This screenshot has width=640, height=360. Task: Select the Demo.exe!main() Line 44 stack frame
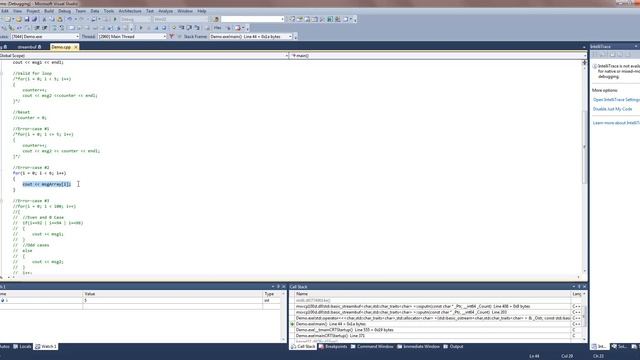433,324
